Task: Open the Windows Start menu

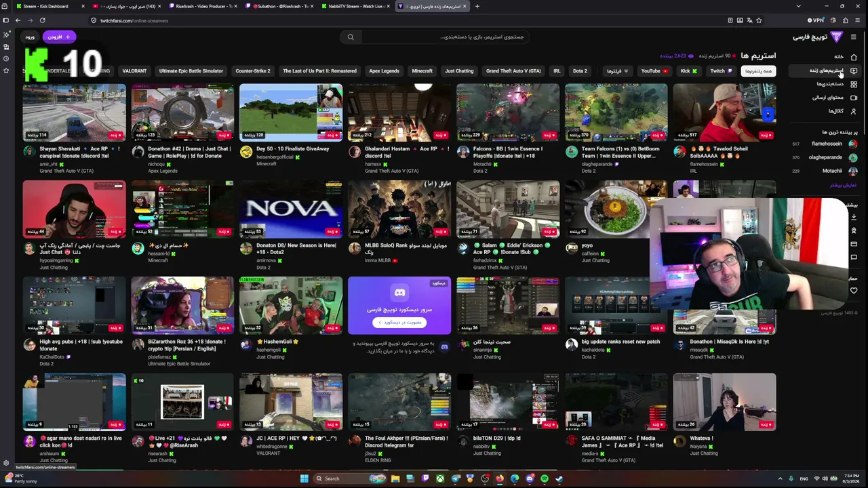Action: point(304,479)
